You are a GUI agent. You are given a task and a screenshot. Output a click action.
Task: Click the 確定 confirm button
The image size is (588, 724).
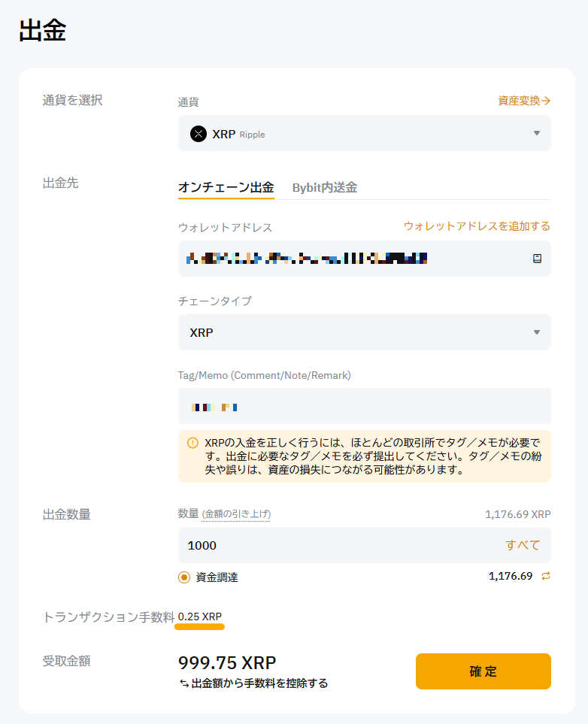[483, 671]
